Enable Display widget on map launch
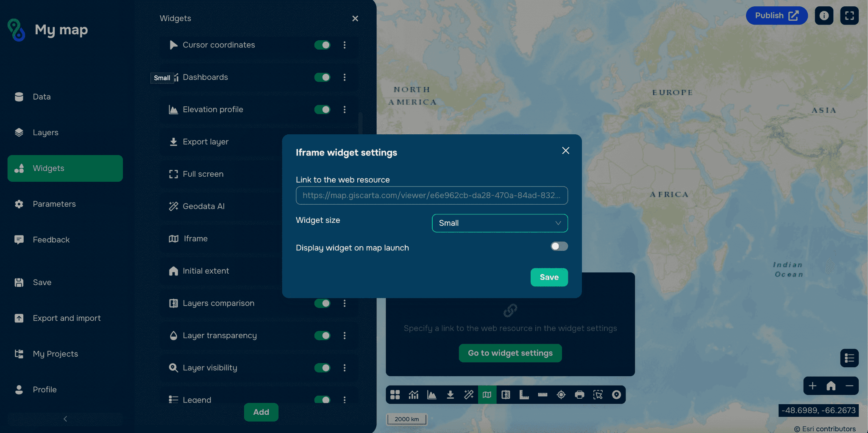This screenshot has height=433, width=868. click(559, 246)
